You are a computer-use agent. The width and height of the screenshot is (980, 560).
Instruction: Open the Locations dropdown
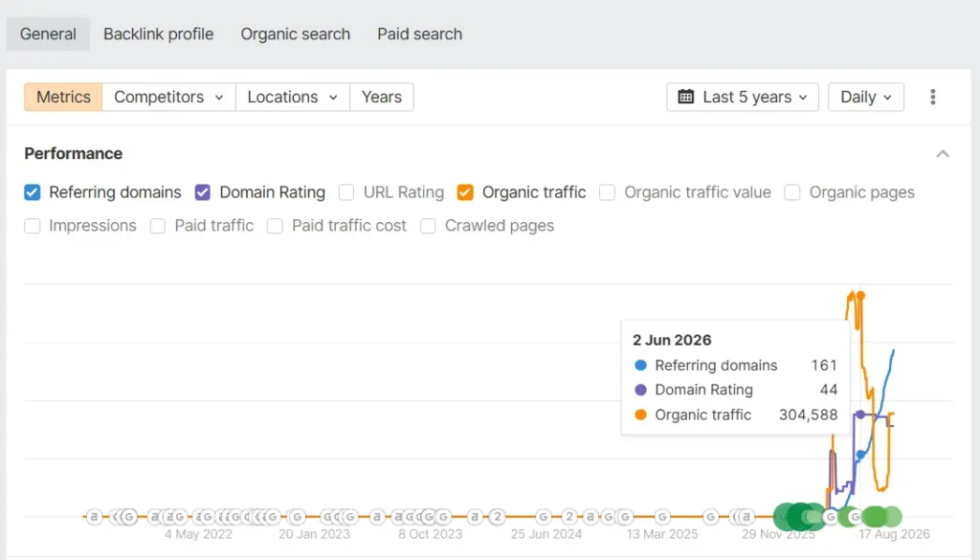click(293, 97)
